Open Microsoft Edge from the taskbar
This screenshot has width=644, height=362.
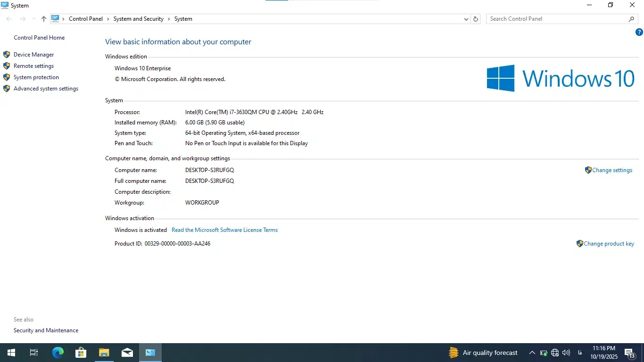click(x=58, y=353)
